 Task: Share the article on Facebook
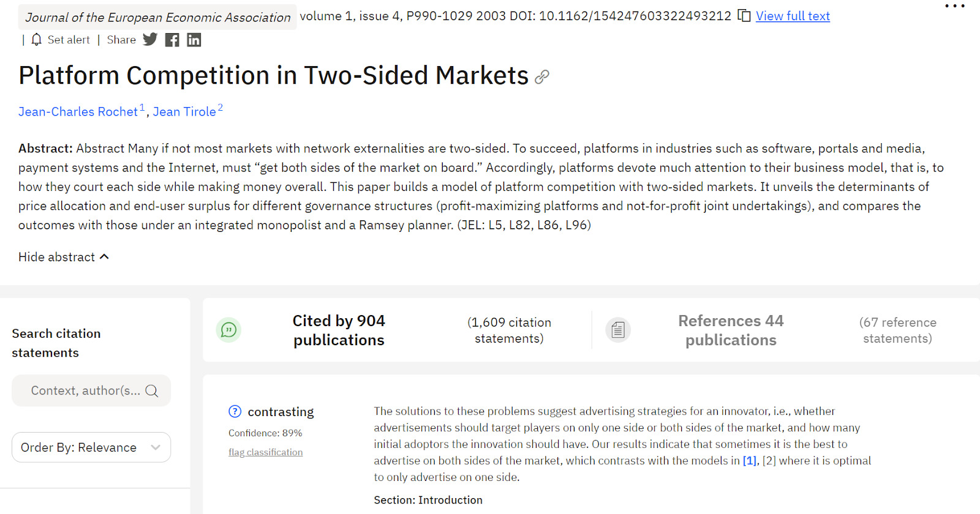point(171,39)
